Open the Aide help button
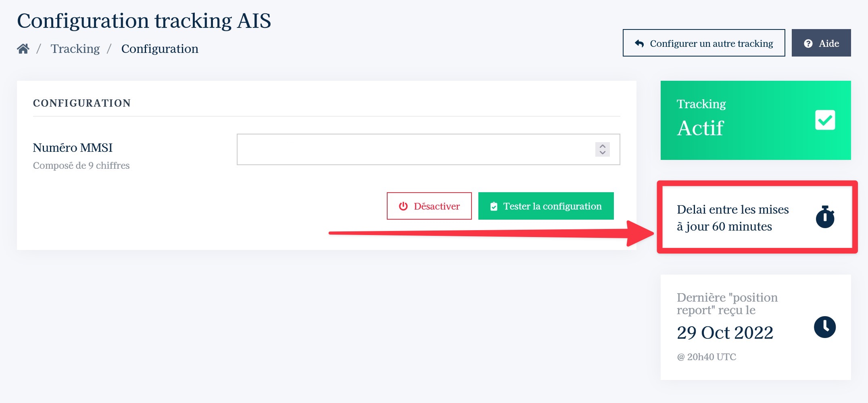Screen dimensions: 868x403 pos(821,43)
